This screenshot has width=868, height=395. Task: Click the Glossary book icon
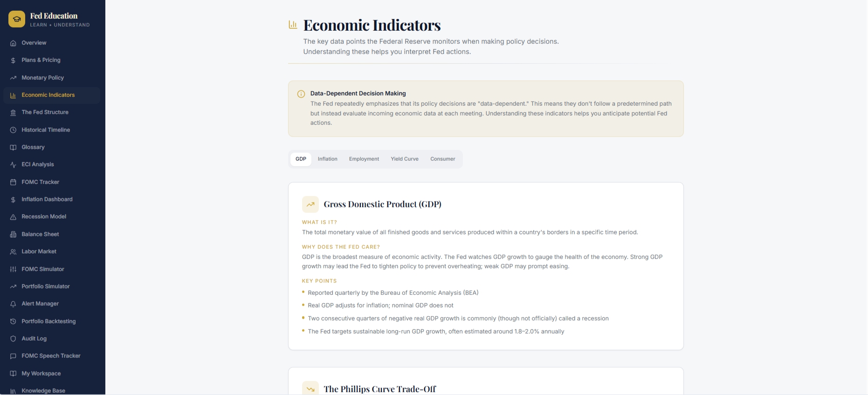tap(13, 147)
